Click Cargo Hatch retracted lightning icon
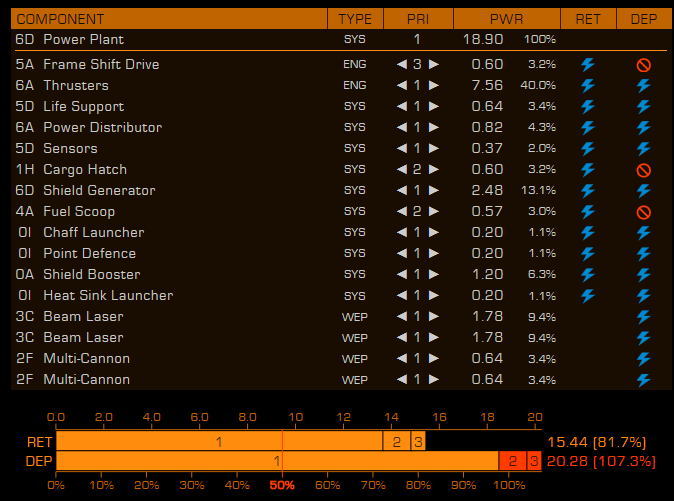 point(588,170)
